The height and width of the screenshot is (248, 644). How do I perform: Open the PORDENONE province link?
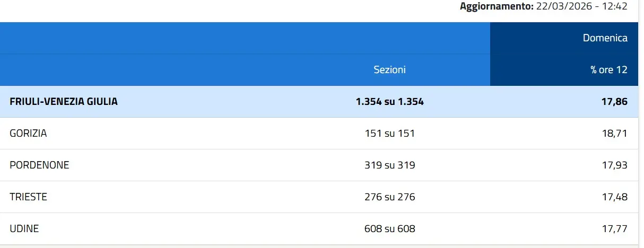pyautogui.click(x=39, y=165)
